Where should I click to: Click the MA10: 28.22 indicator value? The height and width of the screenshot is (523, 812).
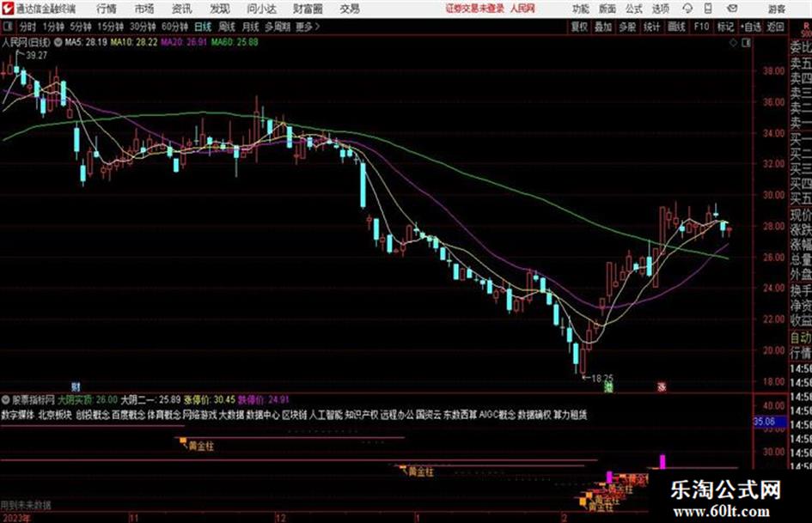(x=134, y=42)
